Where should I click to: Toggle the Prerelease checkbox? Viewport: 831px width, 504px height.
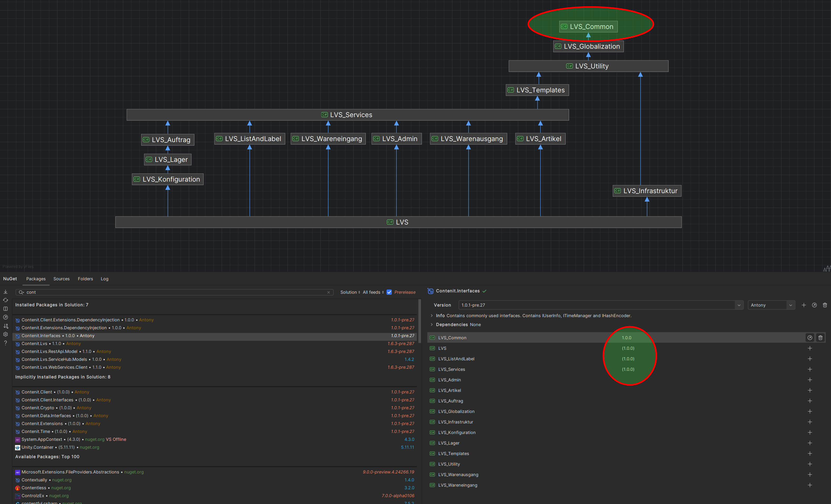coord(389,292)
